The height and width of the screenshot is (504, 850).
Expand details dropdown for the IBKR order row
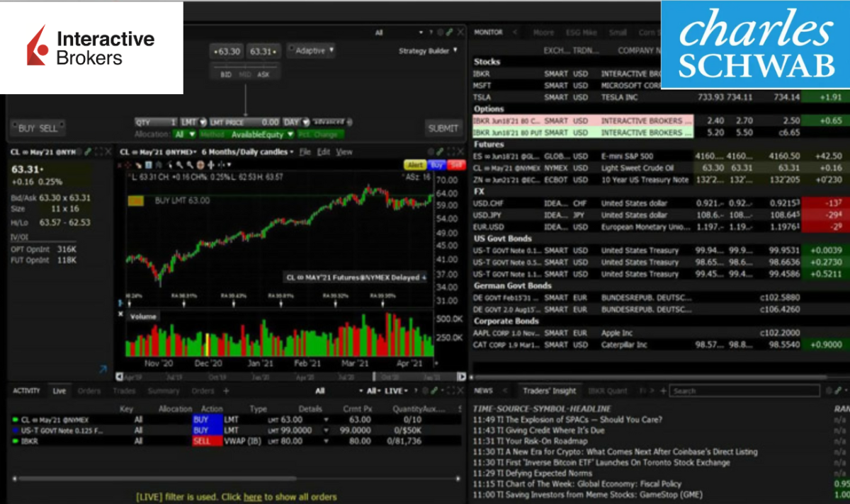click(x=327, y=441)
